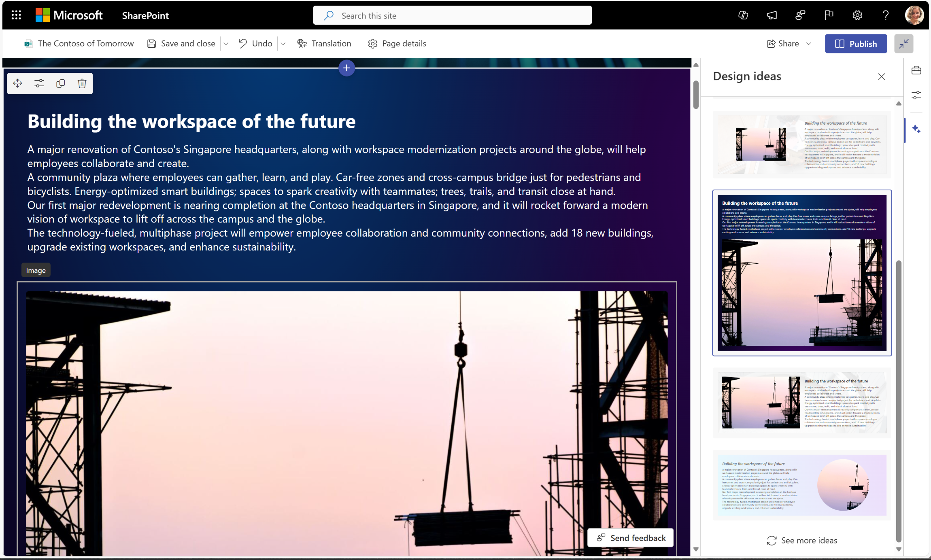Viewport: 931px width, 560px height.
Task: Open the Settings gear menu
Action: (x=858, y=15)
